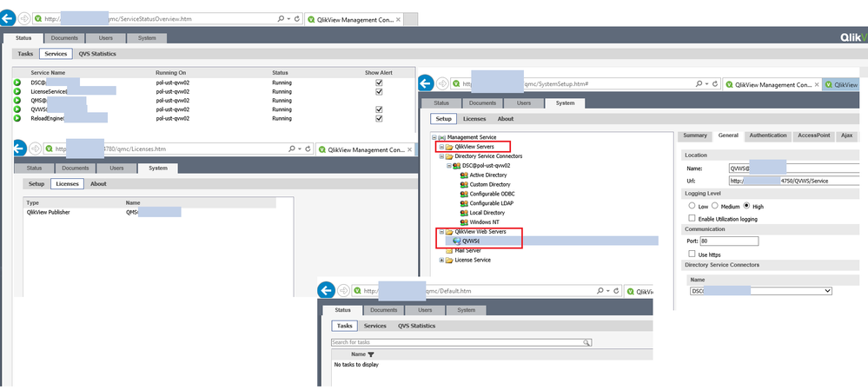Refresh the ServiceStatusOverview.htm page
The height and width of the screenshot is (390, 868).
click(x=297, y=18)
